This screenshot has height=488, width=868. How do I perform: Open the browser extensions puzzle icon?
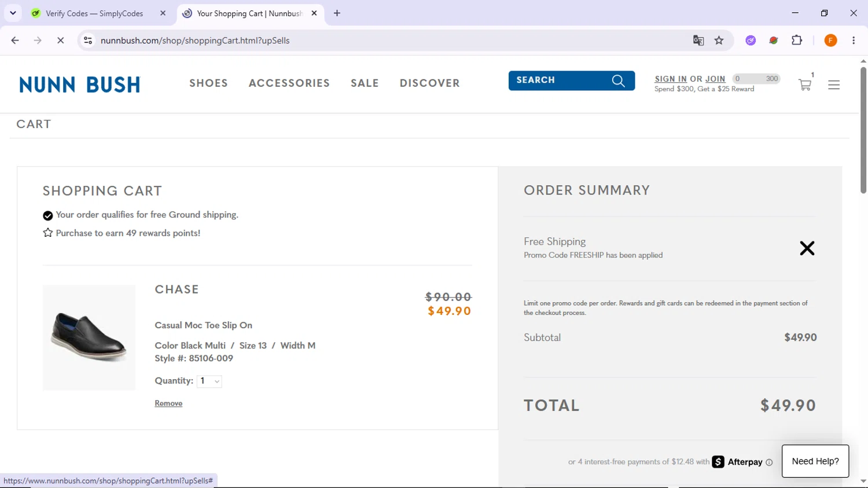point(797,41)
